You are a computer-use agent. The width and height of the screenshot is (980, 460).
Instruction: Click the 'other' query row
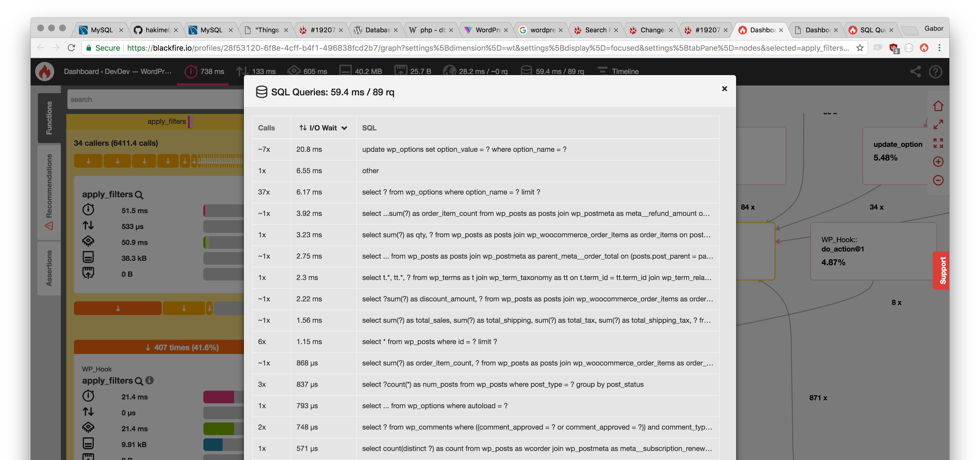coord(486,170)
